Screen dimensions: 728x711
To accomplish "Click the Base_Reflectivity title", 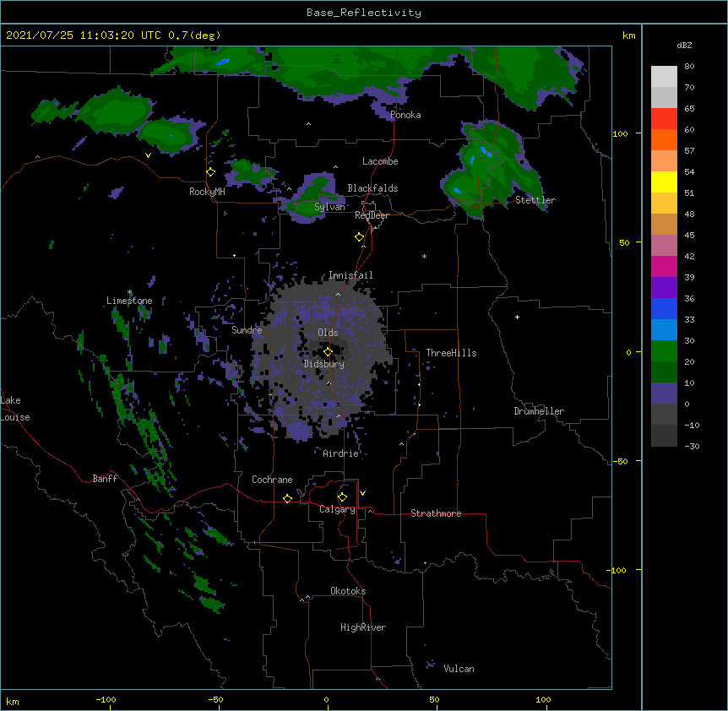I will pos(364,13).
